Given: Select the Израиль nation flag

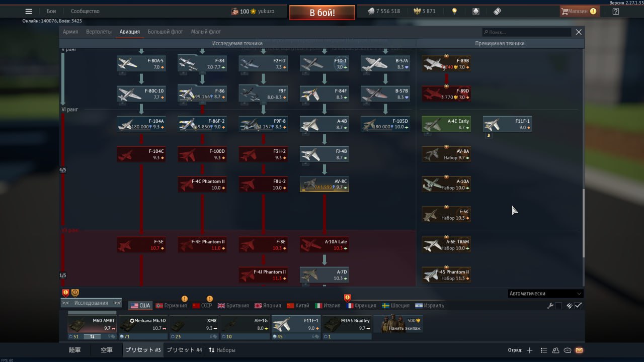Looking at the screenshot, I should pyautogui.click(x=430, y=306).
